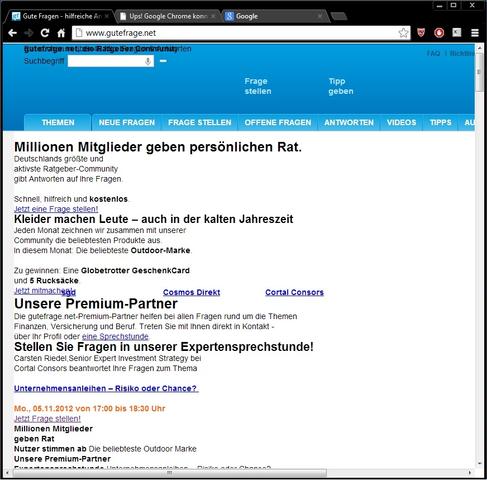Click the vertical scrollbar up arrow
Image resolution: width=487 pixels, height=480 pixels.
479,48
